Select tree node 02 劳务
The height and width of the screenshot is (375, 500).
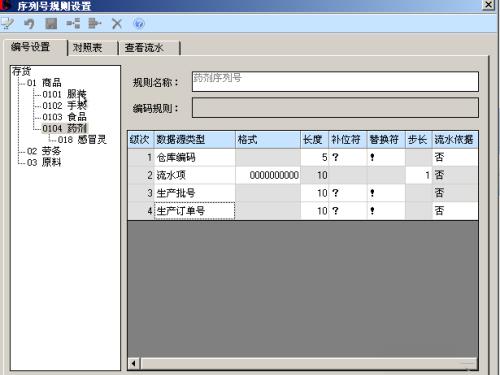(44, 151)
